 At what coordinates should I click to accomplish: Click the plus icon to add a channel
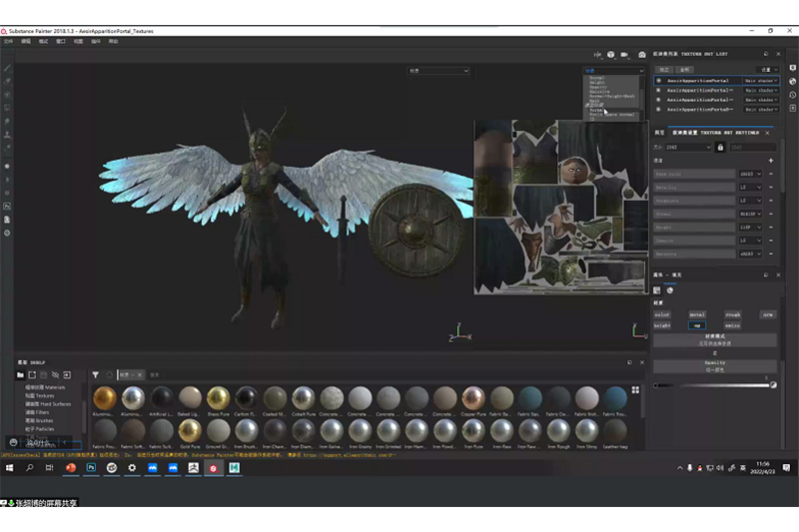[x=771, y=161]
